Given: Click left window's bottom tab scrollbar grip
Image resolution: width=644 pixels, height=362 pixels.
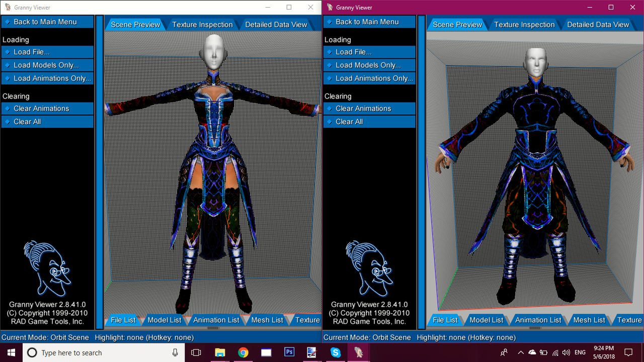Looking at the screenshot, I should point(213,328).
